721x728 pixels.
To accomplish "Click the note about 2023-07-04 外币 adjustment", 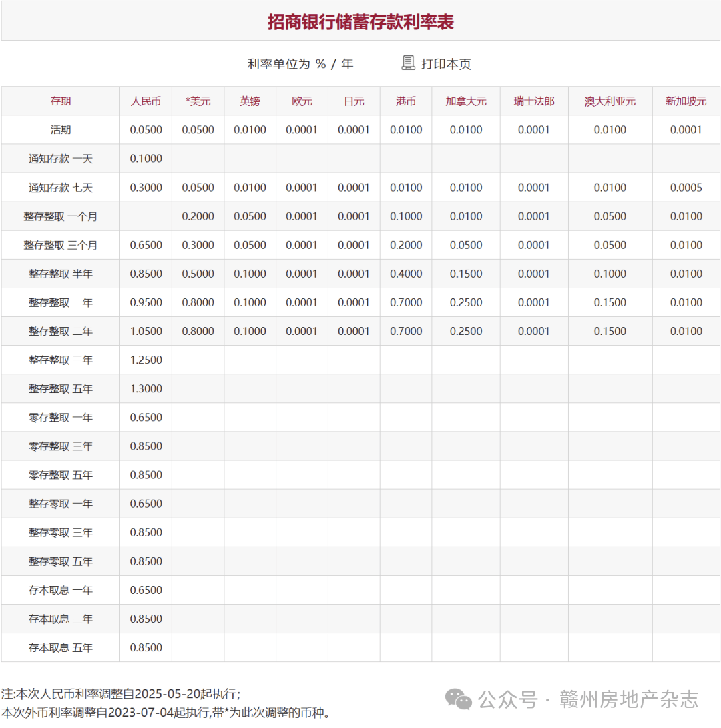I will click(x=166, y=713).
